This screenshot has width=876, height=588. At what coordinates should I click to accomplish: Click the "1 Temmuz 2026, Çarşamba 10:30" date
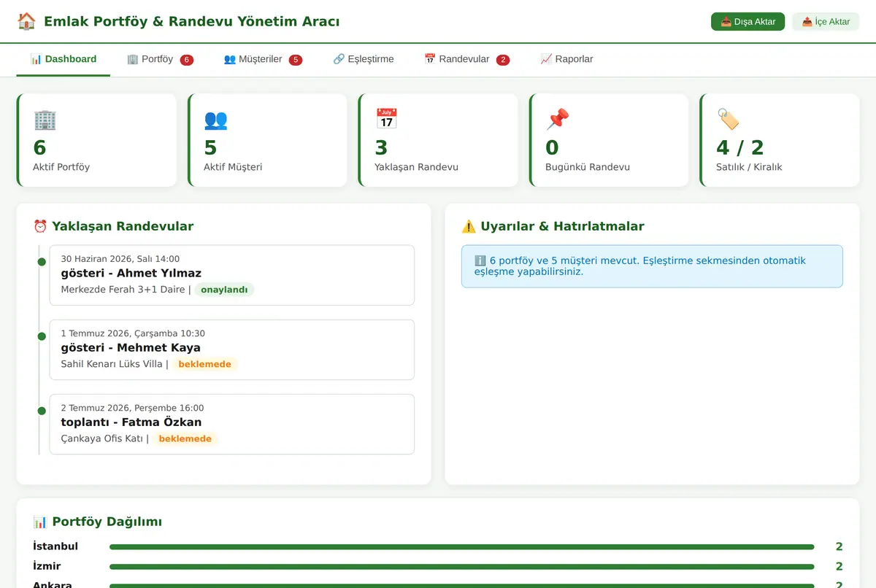[x=133, y=333]
